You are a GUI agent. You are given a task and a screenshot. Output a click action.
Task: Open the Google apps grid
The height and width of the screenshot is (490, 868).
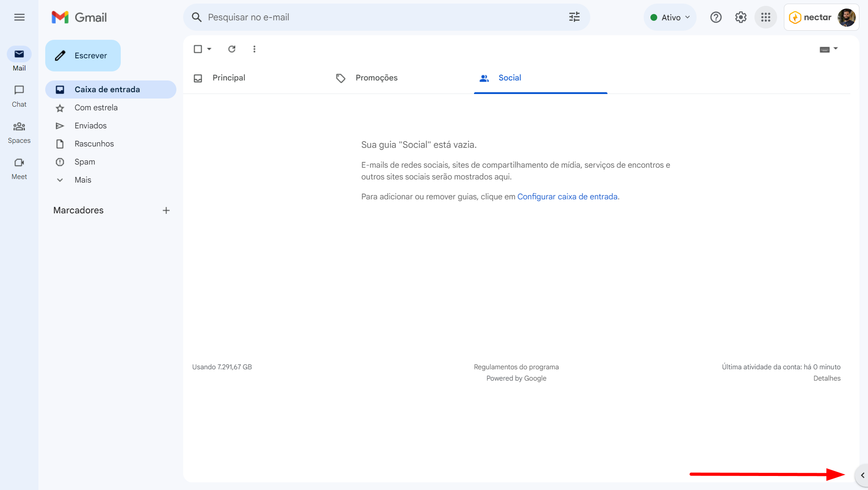pyautogui.click(x=765, y=17)
